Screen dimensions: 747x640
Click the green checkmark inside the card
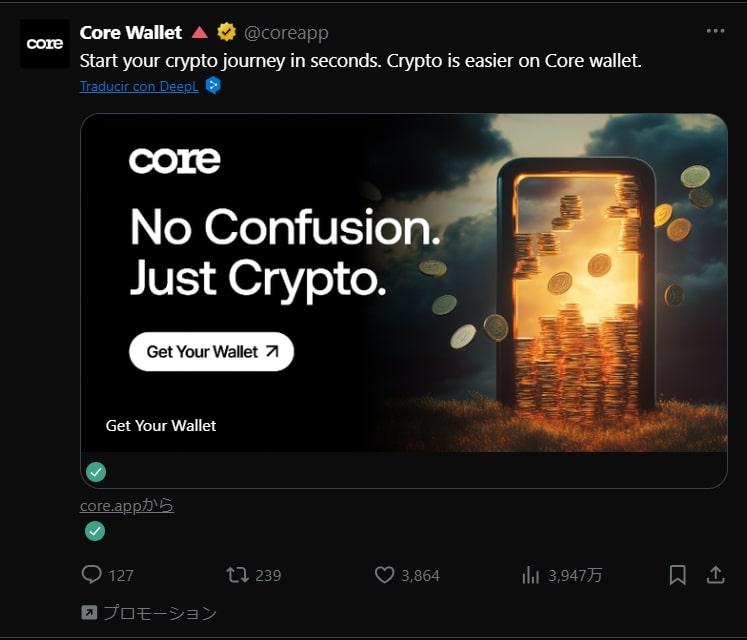[x=96, y=472]
